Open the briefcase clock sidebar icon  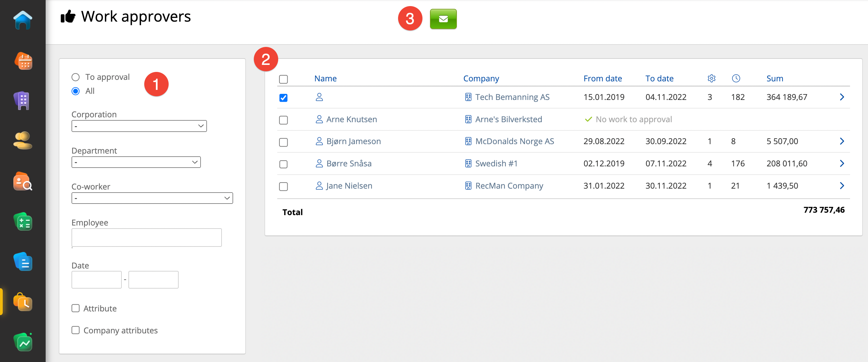(x=23, y=302)
